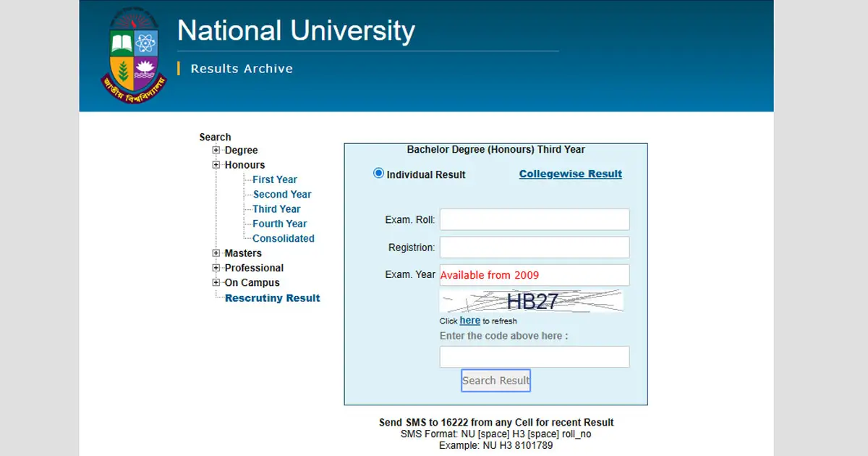Viewport: 868px width, 456px height.
Task: Focus the Exam. Year input field
Action: coord(535,275)
